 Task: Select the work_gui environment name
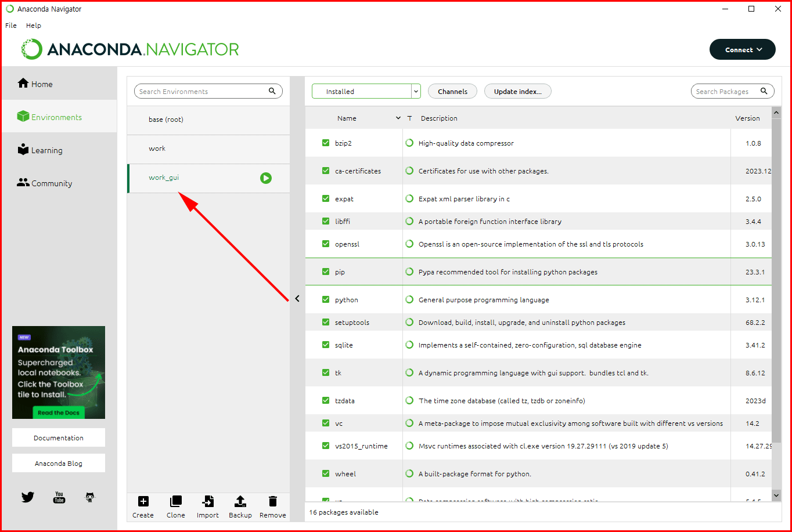click(x=164, y=178)
